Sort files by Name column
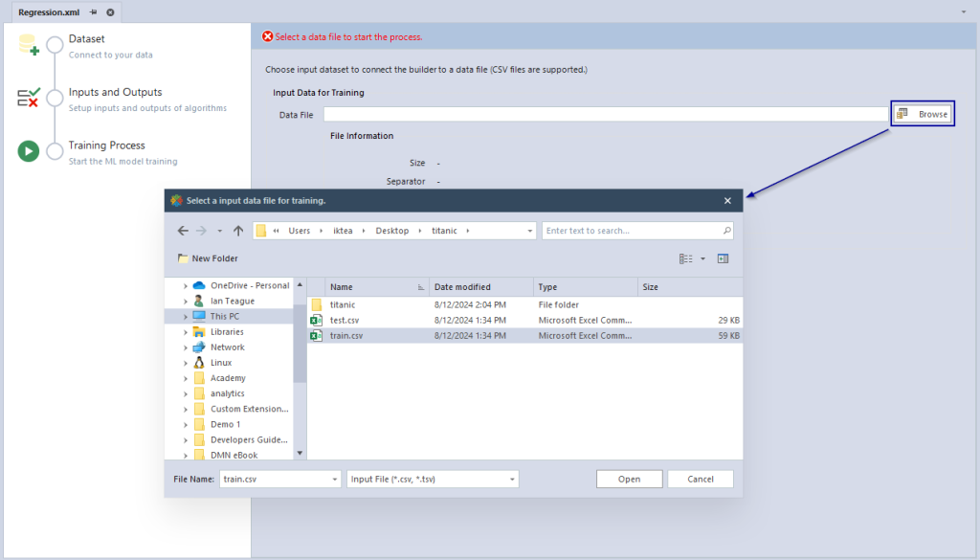Screen dimensions: 980x560 tap(377, 287)
